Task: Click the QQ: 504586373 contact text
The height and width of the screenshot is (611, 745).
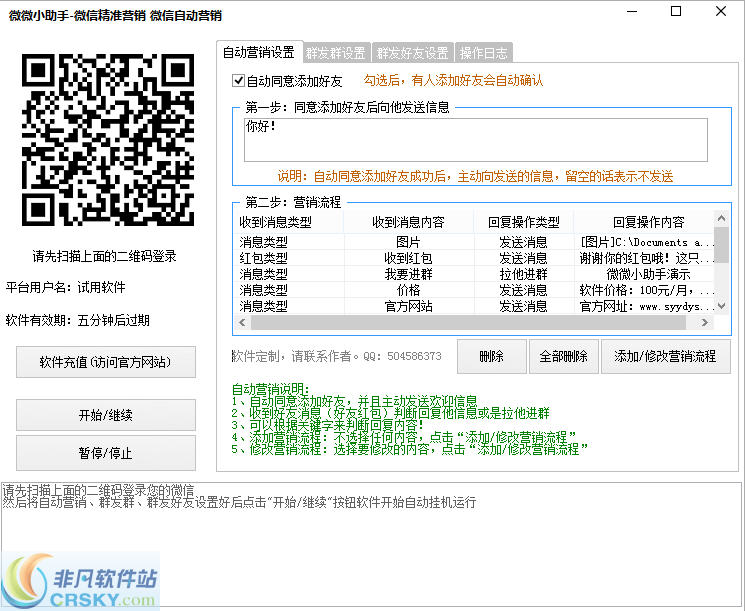Action: pos(402,356)
